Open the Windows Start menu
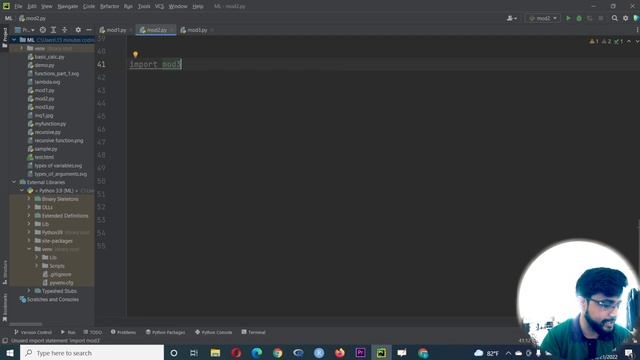This screenshot has height=360, width=640. [10, 353]
